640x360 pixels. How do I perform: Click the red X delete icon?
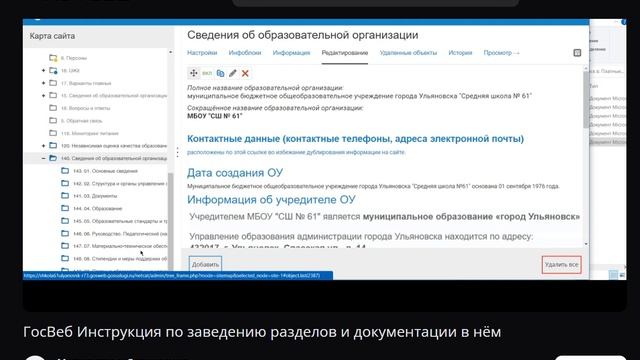tap(245, 73)
